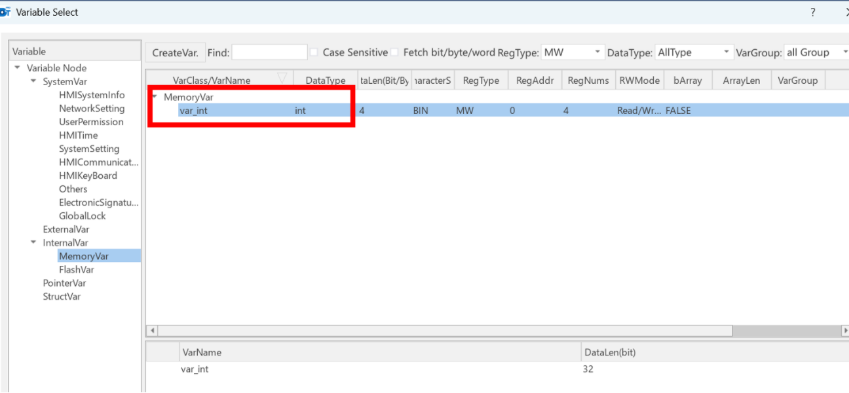Image resolution: width=849 pixels, height=393 pixels.
Task: Click the Variable Select window icon
Action: (x=5, y=12)
